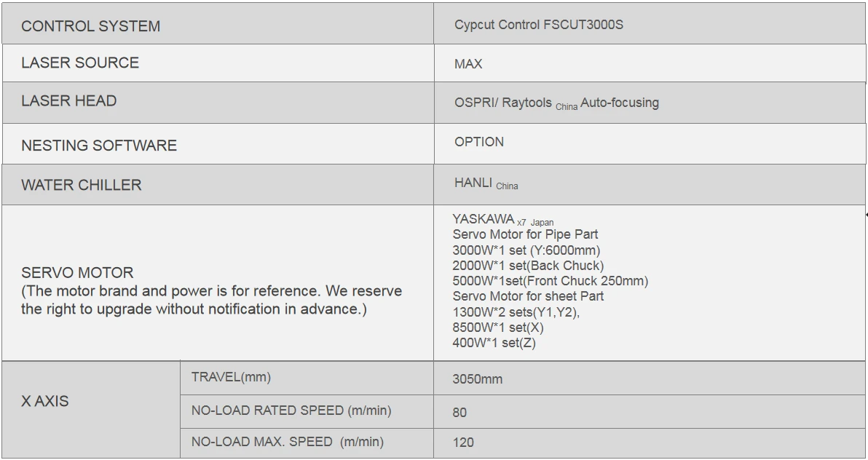
Task: Select the 3000W*1 set (Y:6000mm) line
Action: point(526,250)
